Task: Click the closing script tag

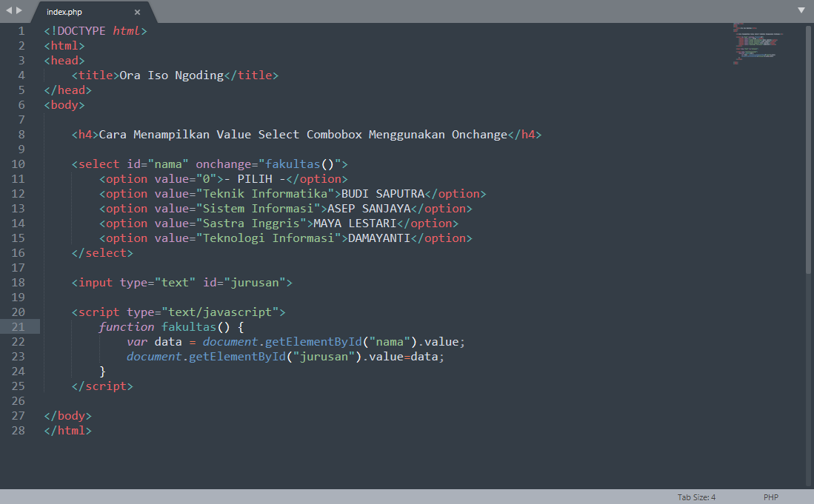Action: click(x=101, y=386)
